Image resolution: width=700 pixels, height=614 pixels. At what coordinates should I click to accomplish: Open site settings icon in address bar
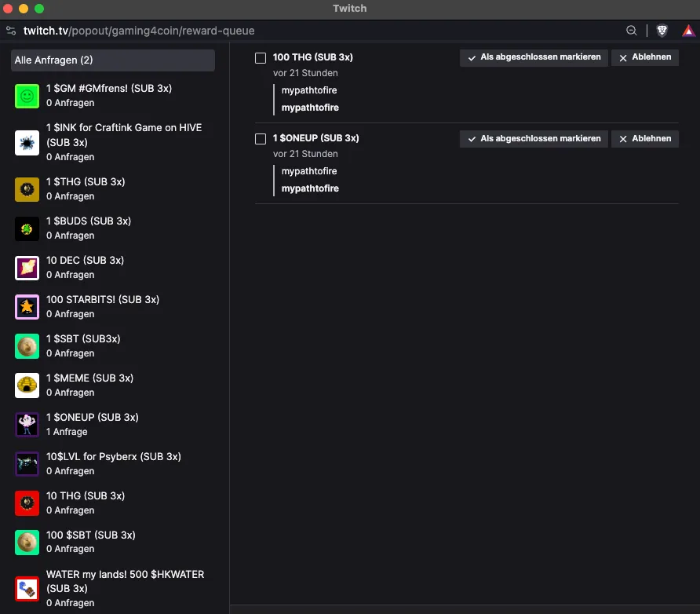(11, 31)
